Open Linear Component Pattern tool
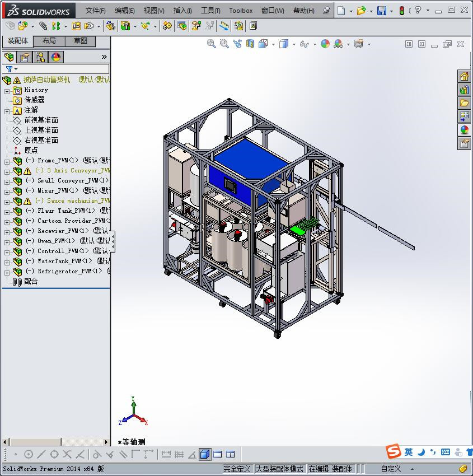The height and width of the screenshot is (476, 473). [56, 26]
